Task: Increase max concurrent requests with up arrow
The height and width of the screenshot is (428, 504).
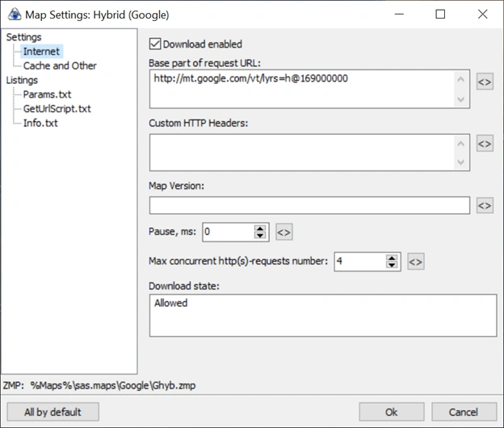Action: tap(392, 258)
